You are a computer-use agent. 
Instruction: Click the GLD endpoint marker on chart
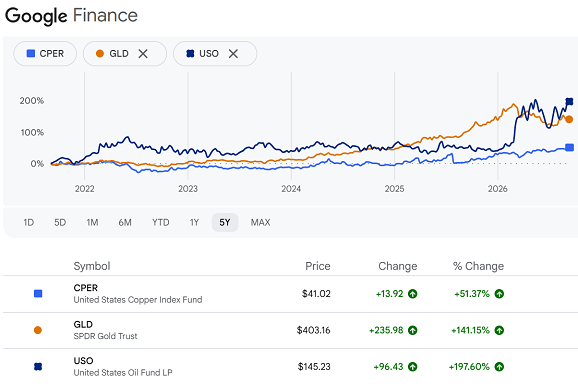[x=569, y=119]
